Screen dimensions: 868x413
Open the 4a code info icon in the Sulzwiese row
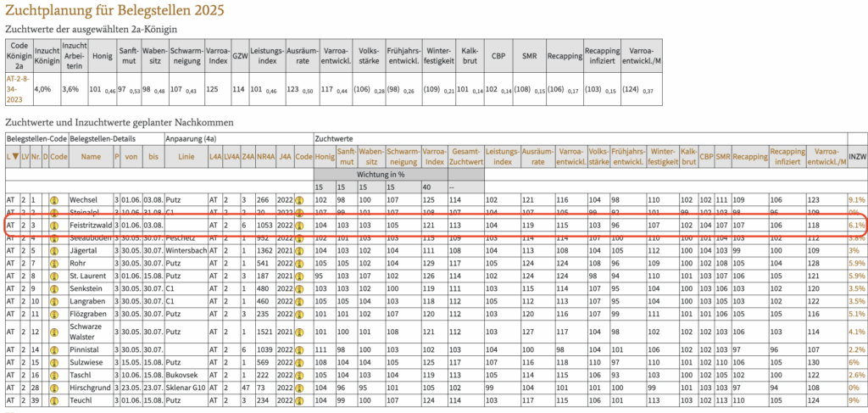299,361
